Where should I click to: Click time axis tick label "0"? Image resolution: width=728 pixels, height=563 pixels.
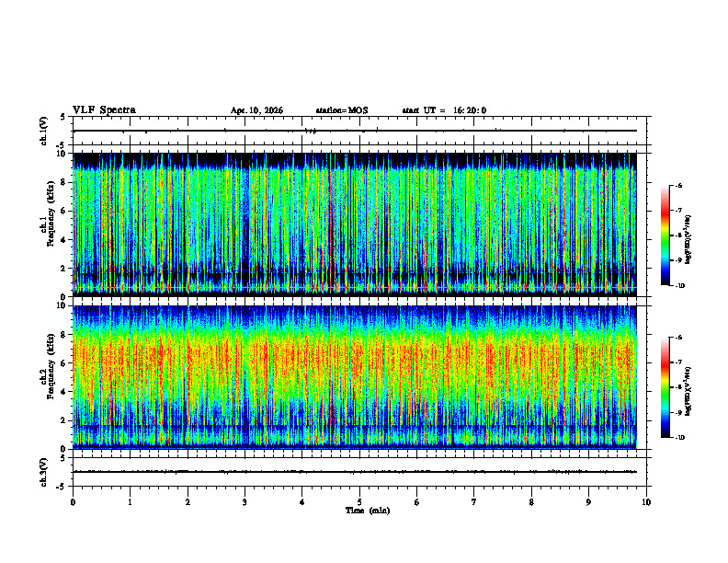73,502
